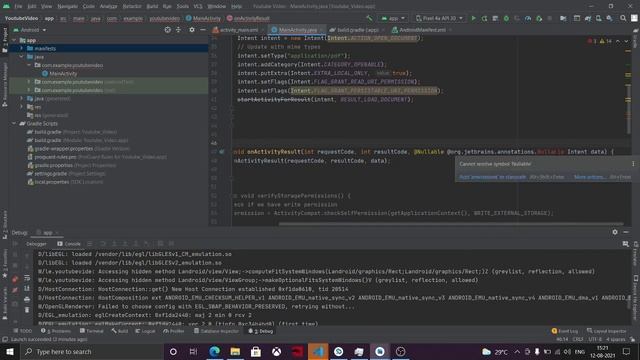Open Debug panel settings gear
Image resolution: width=640 pixels, height=360 pixels.
(x=615, y=232)
